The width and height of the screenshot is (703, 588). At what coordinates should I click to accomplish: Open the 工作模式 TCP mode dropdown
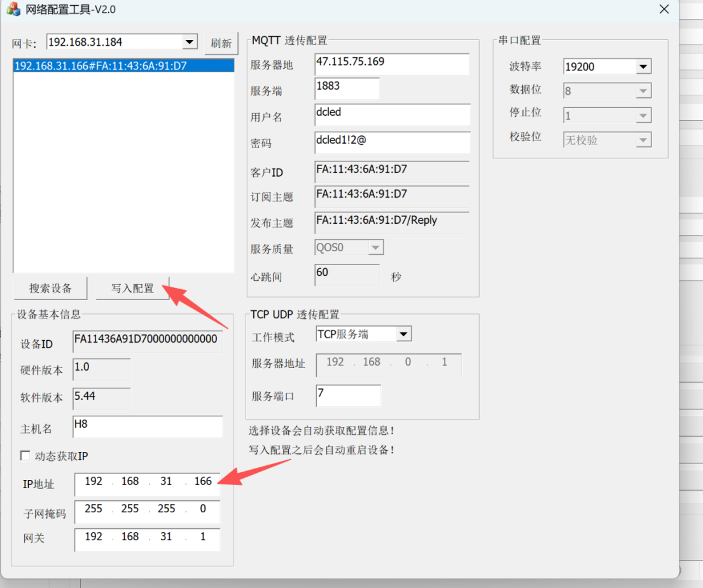(403, 334)
